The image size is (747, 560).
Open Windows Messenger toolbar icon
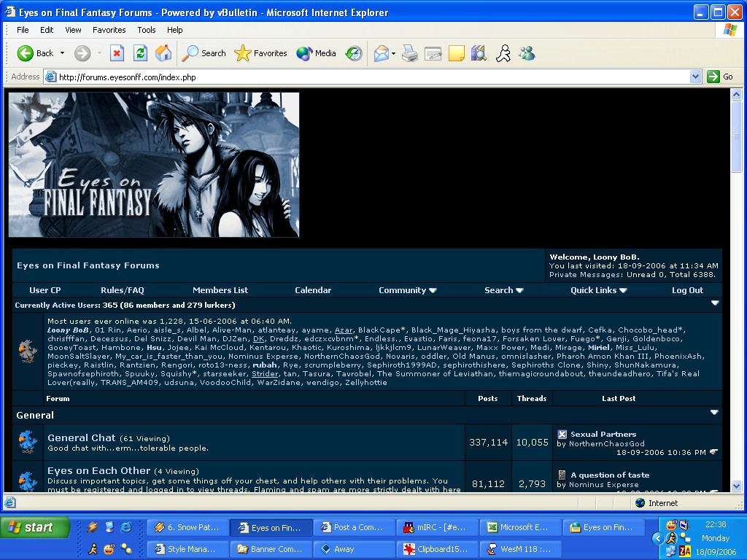click(527, 53)
